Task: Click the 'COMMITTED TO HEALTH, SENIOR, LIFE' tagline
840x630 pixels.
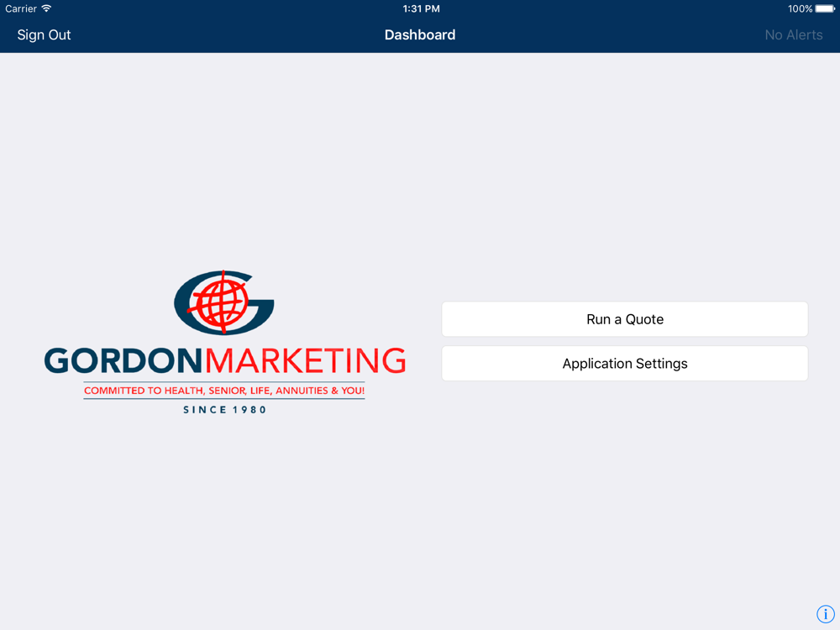Action: (224, 391)
